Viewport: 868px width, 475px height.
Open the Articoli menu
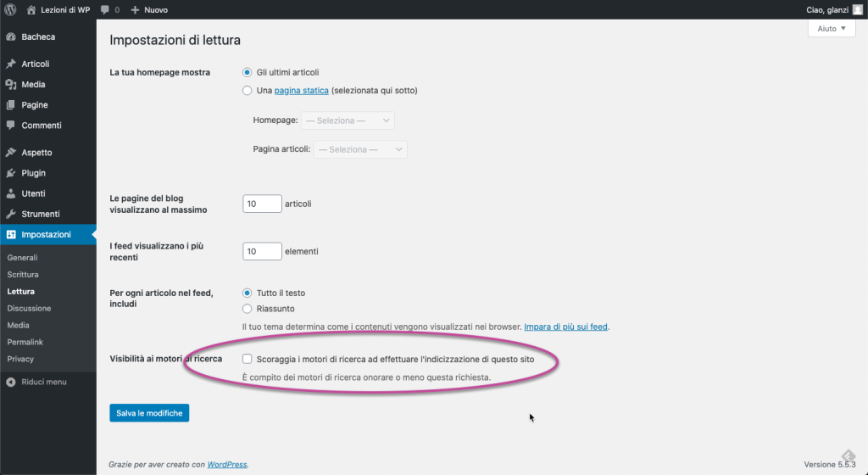(36, 64)
